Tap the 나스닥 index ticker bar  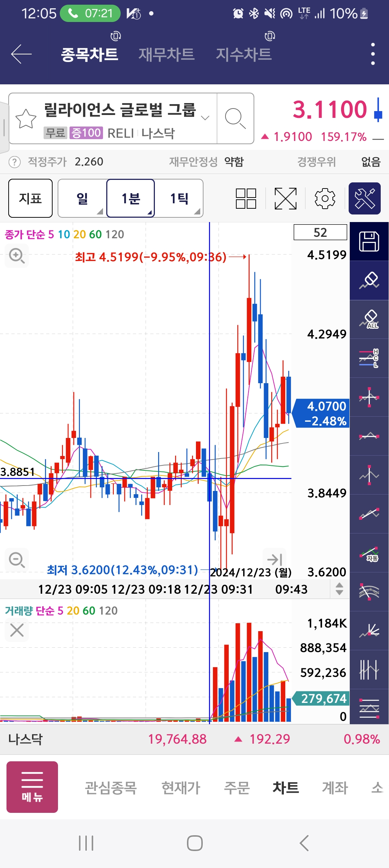(194, 739)
